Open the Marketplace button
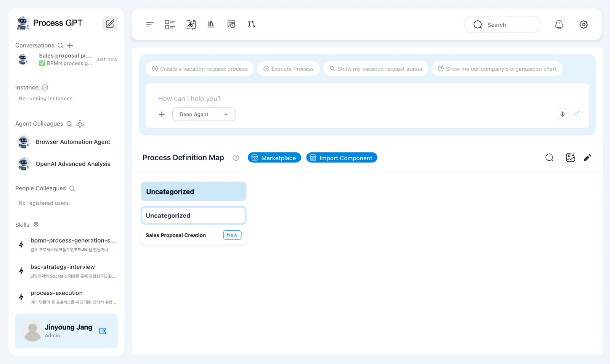The height and width of the screenshot is (364, 610). (274, 158)
